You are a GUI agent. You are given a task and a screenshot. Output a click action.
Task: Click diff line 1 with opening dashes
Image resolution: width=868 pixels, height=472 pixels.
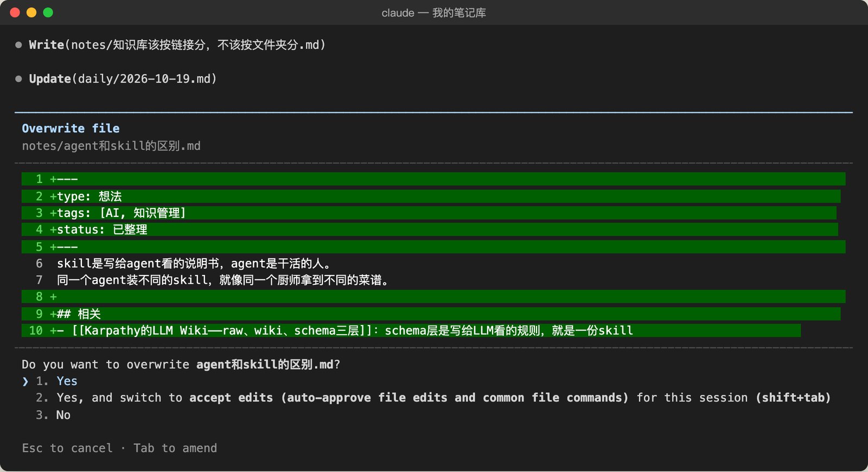point(433,179)
